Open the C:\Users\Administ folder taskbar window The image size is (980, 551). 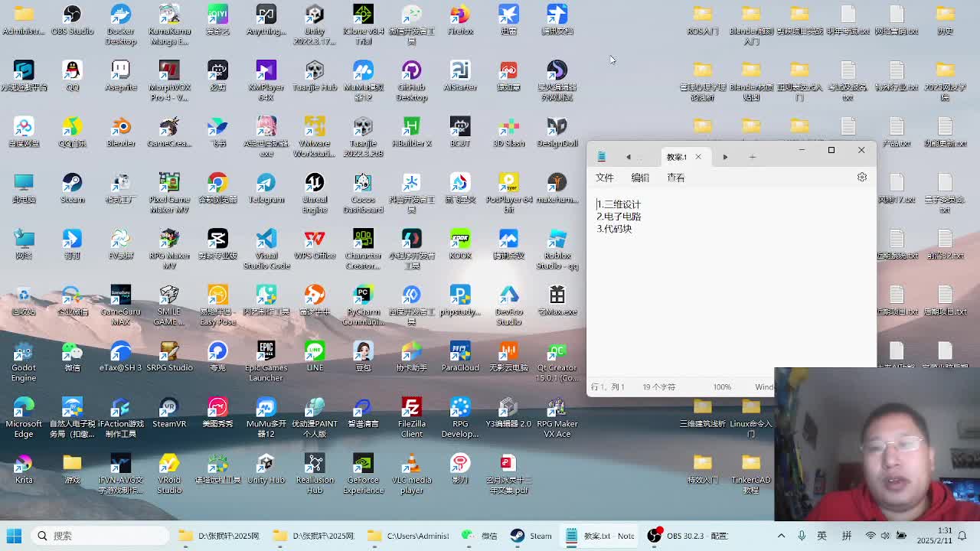point(409,536)
